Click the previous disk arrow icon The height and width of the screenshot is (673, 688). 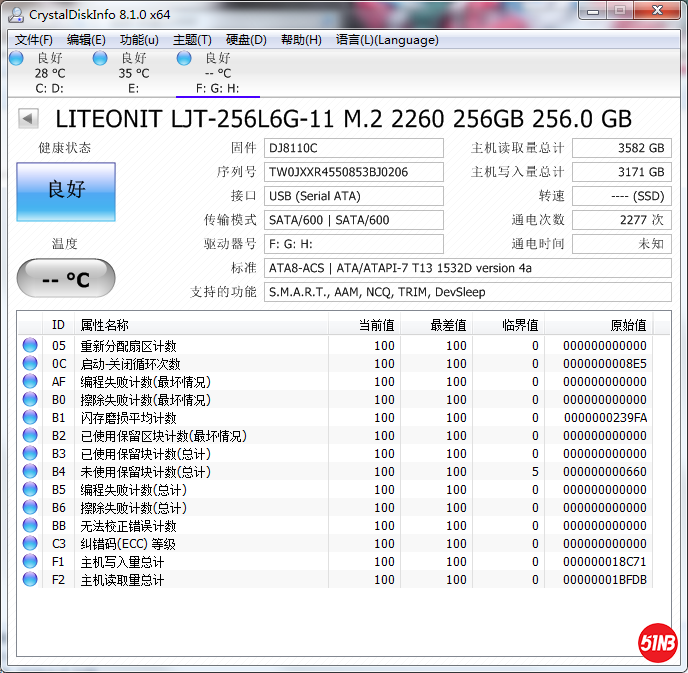coord(28,119)
